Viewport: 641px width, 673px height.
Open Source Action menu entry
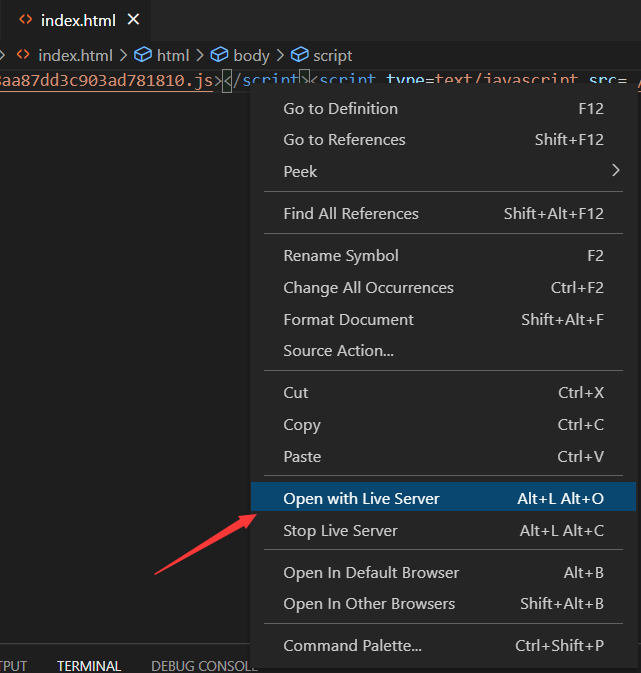(338, 350)
